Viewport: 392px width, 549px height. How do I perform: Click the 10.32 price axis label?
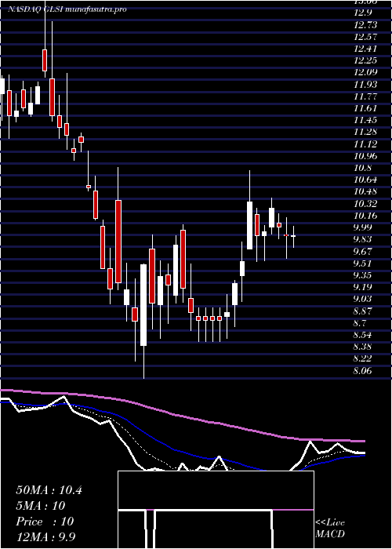click(365, 204)
